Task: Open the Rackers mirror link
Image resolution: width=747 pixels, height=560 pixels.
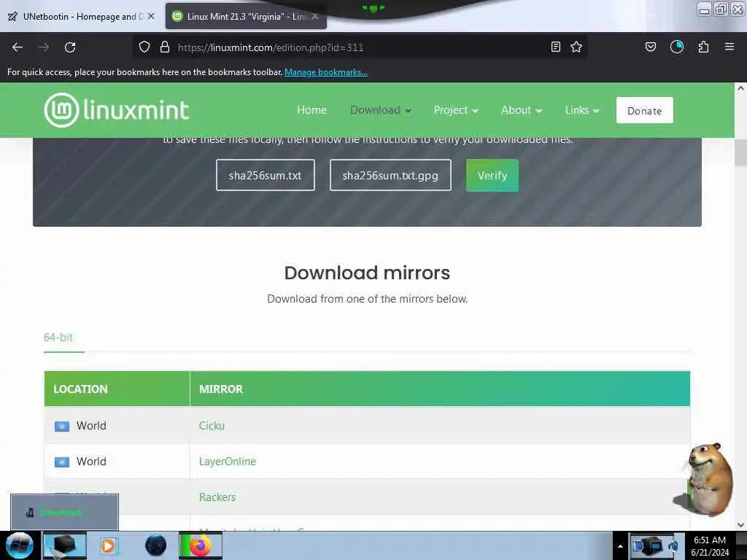Action: (217, 497)
